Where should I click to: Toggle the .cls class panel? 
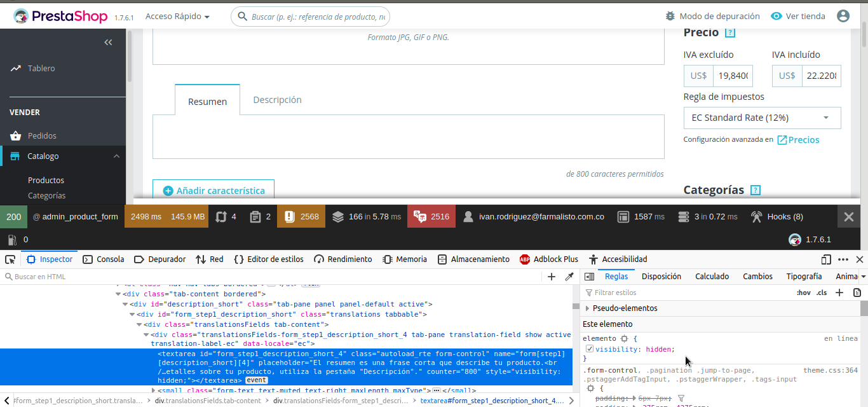[x=822, y=293]
